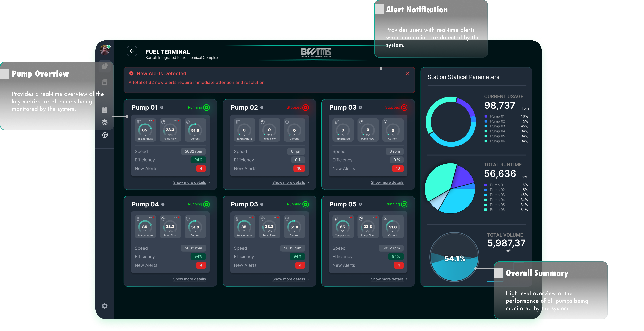The image size is (644, 331).
Task: Expand Pump 01 Show more details
Action: pyautogui.click(x=189, y=183)
